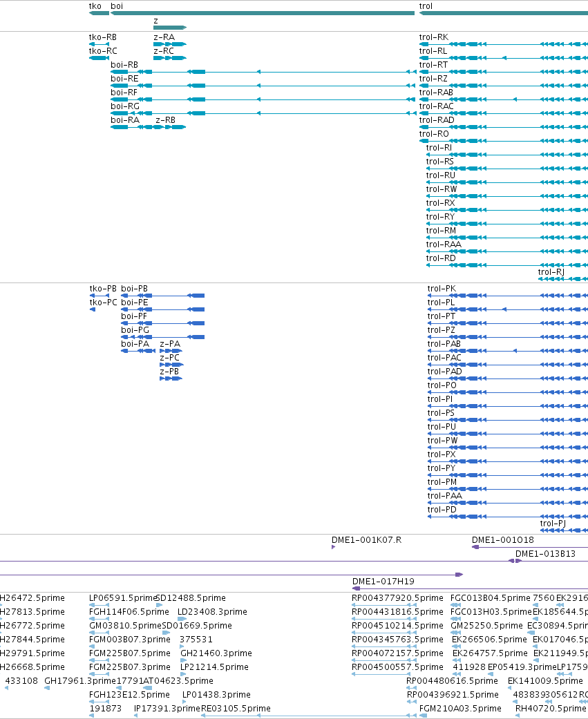Open transcript trol-RZ
The width and height of the screenshot is (588, 719).
coord(433,79)
